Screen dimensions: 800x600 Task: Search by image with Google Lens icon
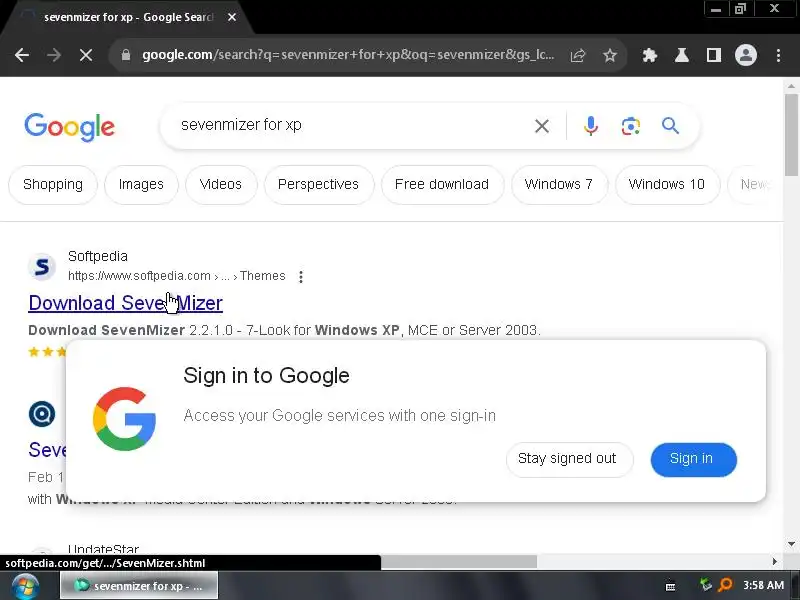click(631, 126)
